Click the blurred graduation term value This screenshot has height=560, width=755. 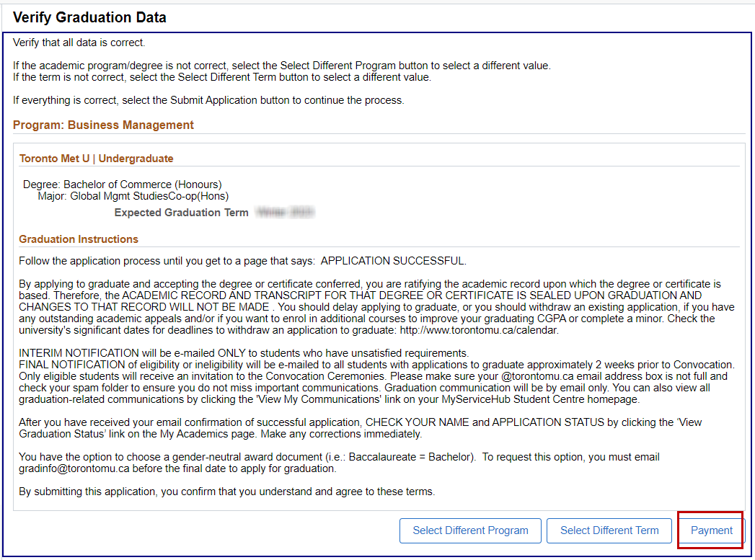pos(284,213)
